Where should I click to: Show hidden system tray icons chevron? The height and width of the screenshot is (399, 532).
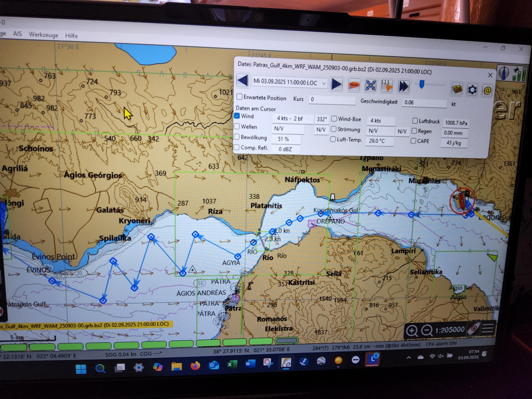[409, 357]
